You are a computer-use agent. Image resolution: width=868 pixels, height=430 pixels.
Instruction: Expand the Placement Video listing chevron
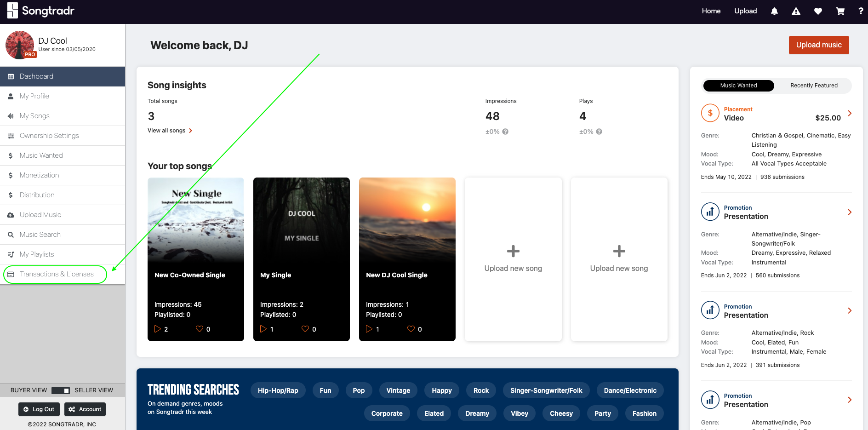coord(850,113)
